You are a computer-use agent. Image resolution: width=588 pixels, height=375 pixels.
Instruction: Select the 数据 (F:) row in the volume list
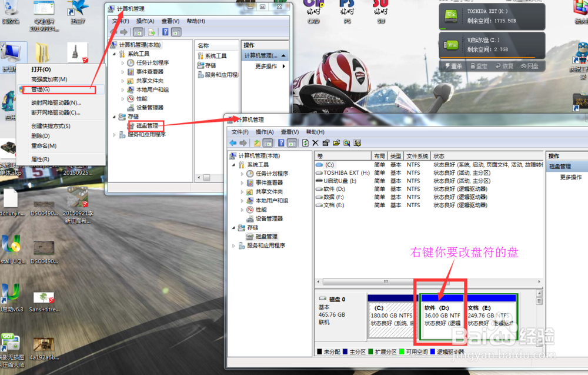429,197
